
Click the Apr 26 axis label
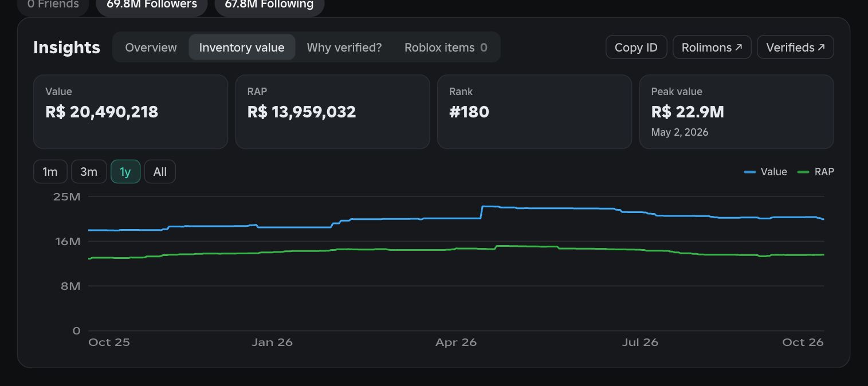tap(456, 342)
